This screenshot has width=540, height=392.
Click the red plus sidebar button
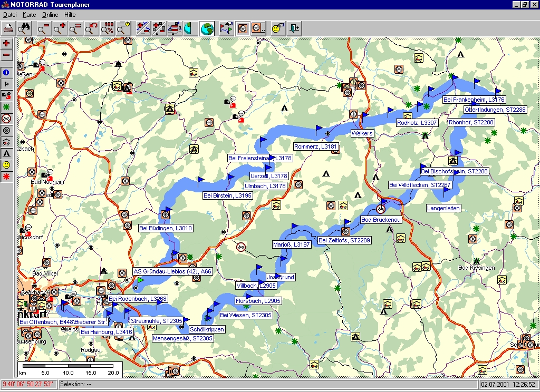point(6,43)
